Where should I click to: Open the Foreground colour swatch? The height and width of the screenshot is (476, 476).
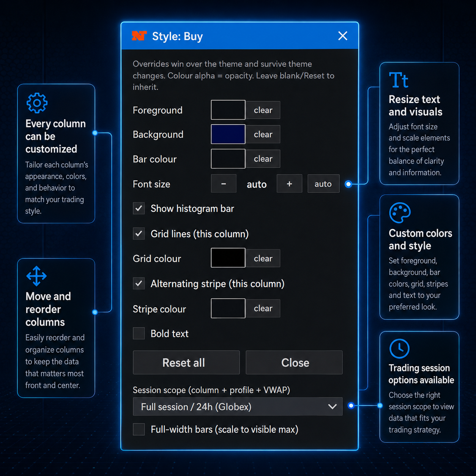click(x=228, y=110)
